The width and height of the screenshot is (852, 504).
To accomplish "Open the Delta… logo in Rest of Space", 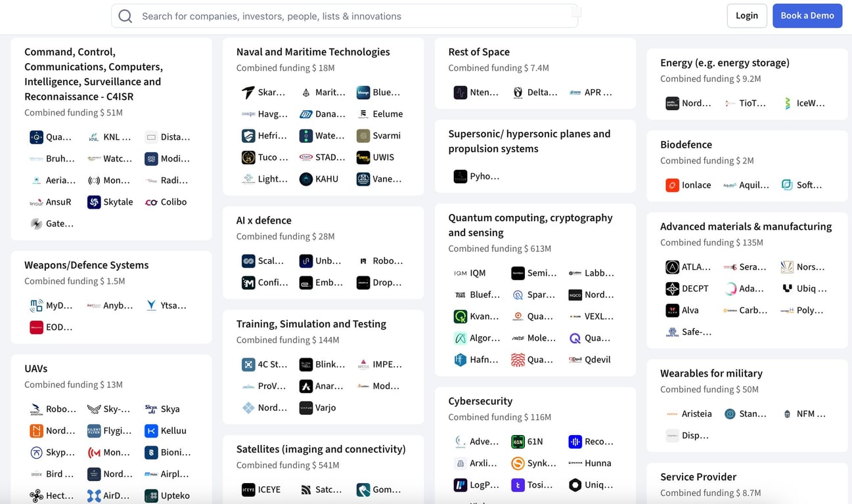I will point(518,93).
